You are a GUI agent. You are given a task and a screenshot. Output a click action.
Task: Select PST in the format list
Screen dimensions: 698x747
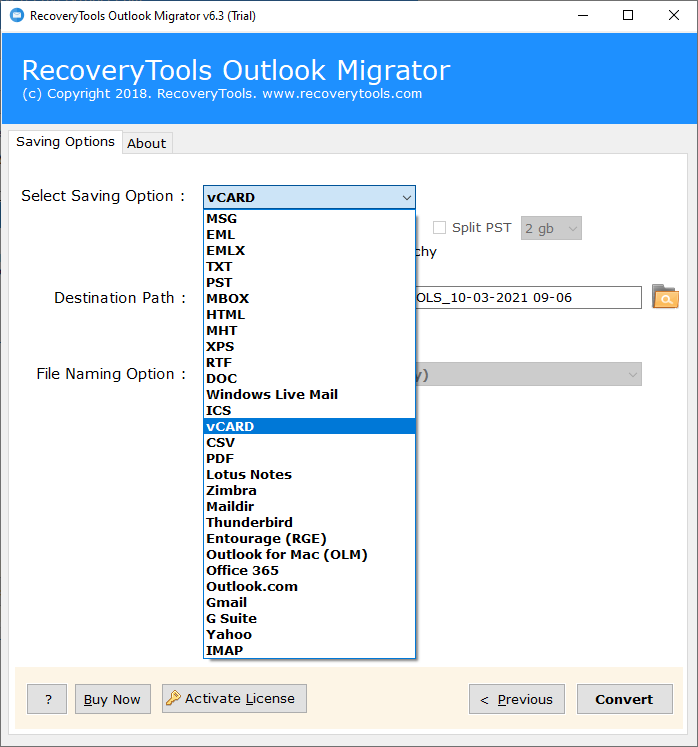(x=309, y=283)
